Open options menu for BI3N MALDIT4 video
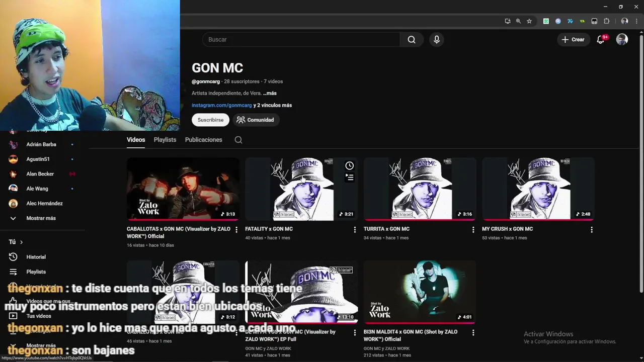644x362 pixels. [473, 333]
